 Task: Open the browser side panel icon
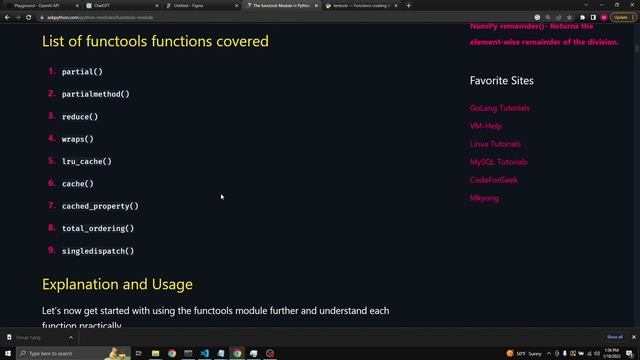[x=593, y=18]
